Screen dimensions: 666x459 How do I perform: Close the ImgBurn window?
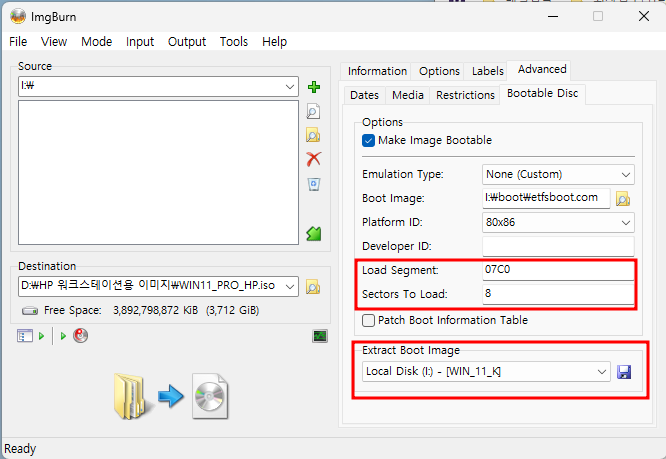643,17
